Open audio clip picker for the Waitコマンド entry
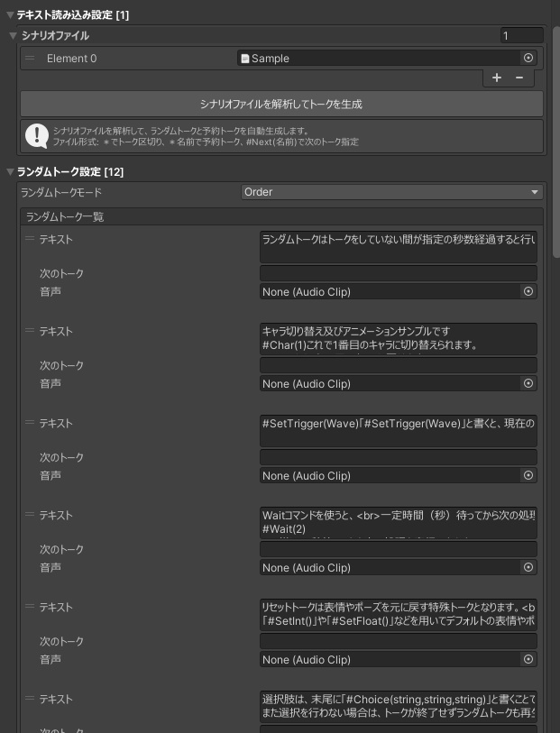Viewport: 560px width, 733px height. point(528,567)
